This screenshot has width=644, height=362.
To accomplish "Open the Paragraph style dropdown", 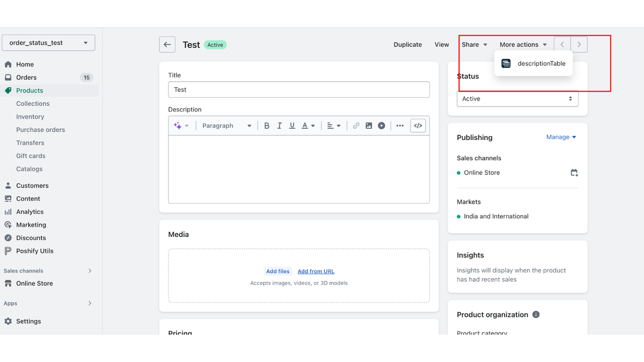I will [226, 125].
